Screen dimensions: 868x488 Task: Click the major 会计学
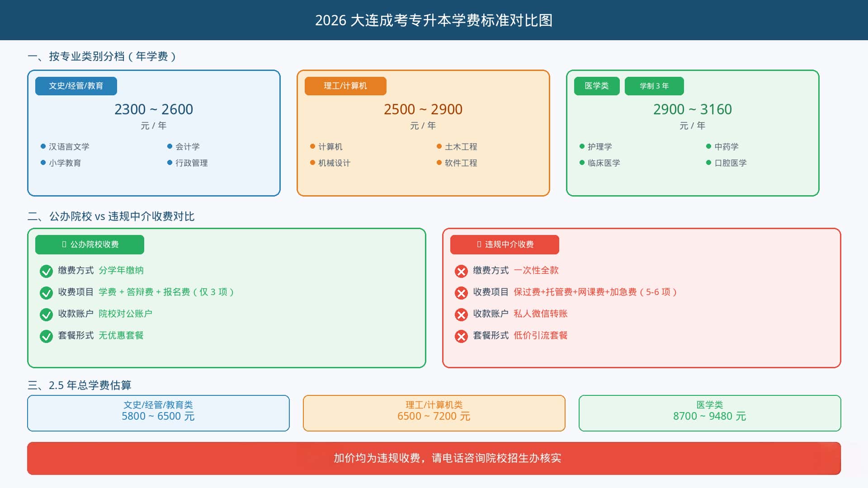(188, 147)
